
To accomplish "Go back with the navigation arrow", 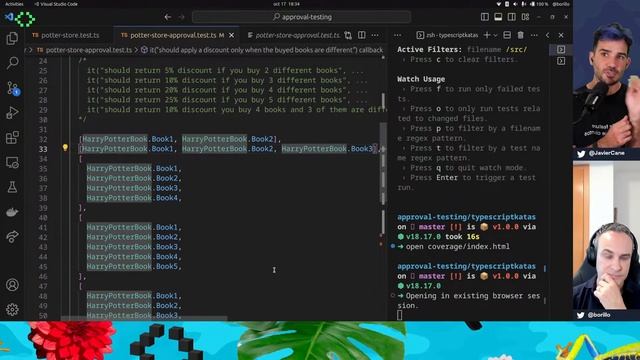I will point(168,17).
